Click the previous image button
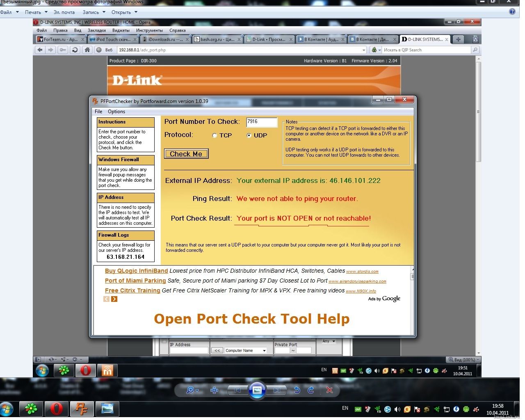The width and height of the screenshot is (525, 420). [x=237, y=390]
